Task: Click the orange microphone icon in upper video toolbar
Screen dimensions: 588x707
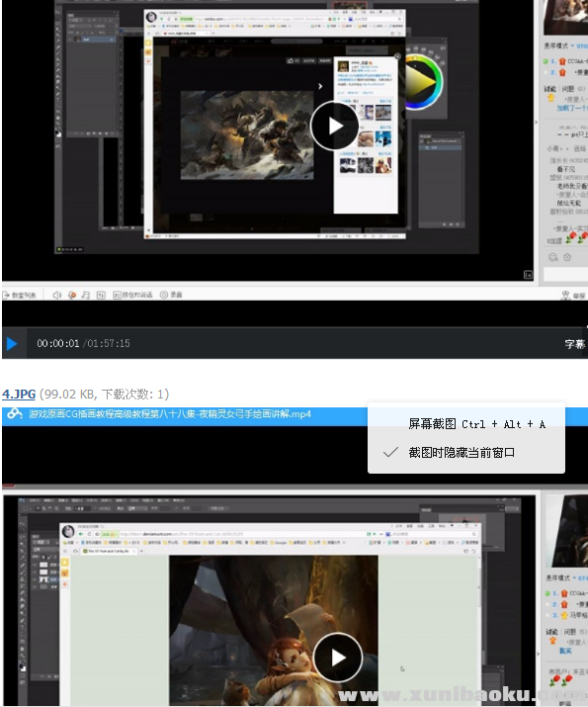Action: [x=71, y=295]
